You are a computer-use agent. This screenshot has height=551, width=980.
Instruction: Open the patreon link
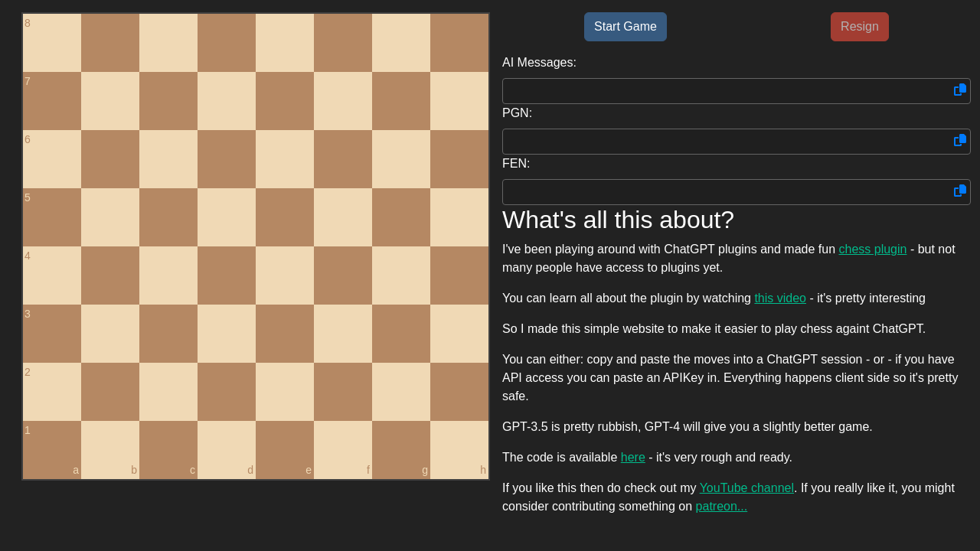coord(720,506)
